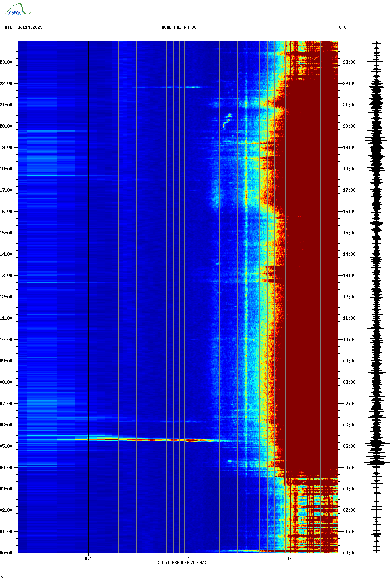The height and width of the screenshot is (581, 392).
Task: Click the right-side 13:00 time label
Action: point(349,276)
